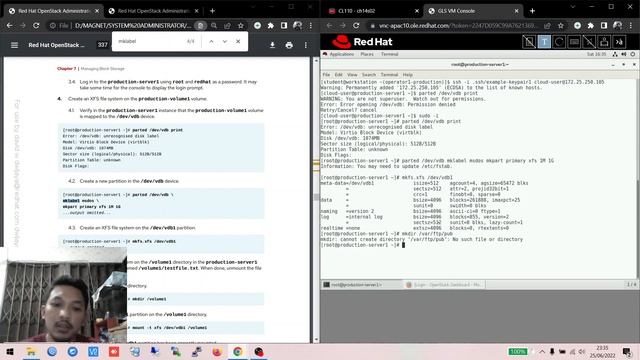Switch to first Red Hat OpenStack Administration tab
Viewport: 640px width, 360px height.
coord(53,11)
